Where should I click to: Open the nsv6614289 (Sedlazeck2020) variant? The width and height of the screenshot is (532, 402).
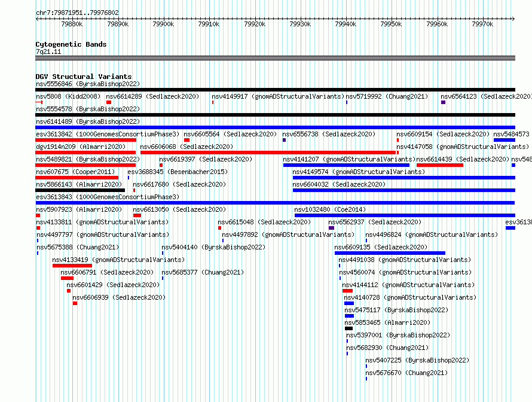152,96
